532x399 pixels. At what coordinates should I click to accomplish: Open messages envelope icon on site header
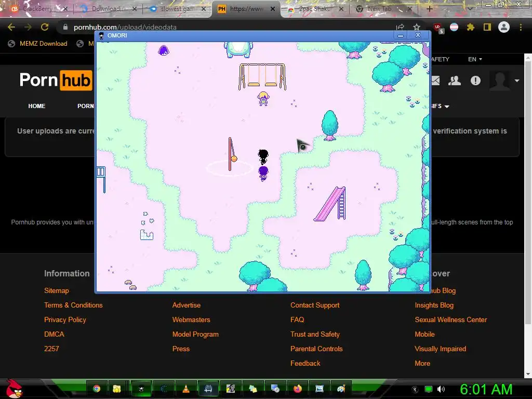(435, 81)
